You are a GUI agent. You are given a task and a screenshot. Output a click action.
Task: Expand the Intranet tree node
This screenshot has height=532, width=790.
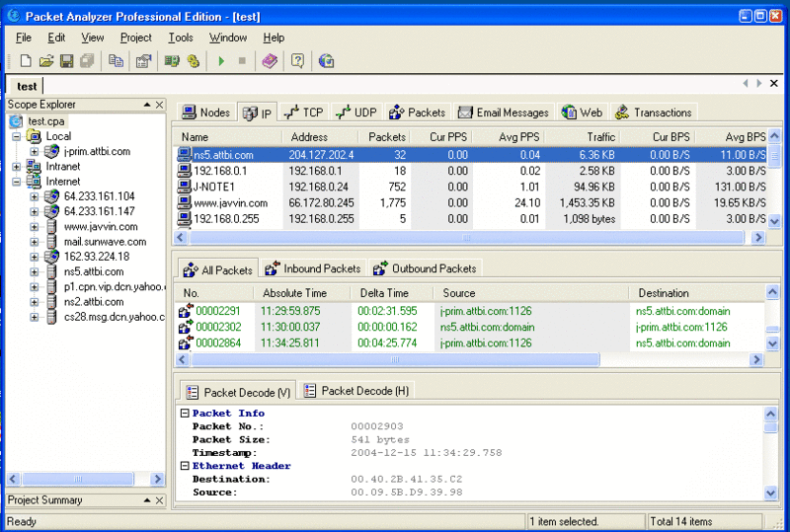pyautogui.click(x=16, y=167)
